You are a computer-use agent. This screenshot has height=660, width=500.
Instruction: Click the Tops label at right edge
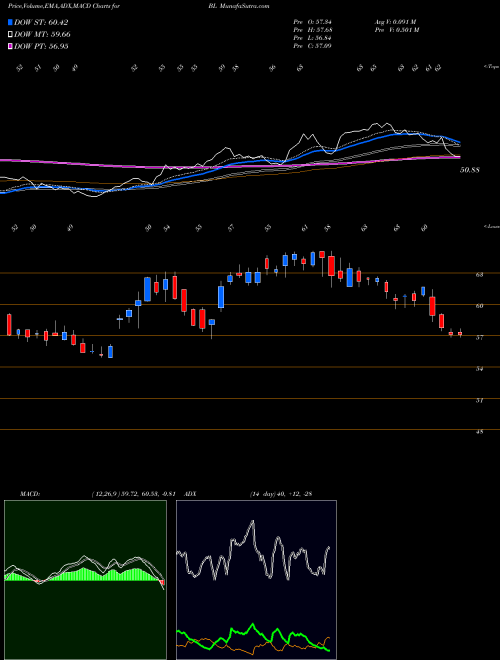tap(491, 67)
